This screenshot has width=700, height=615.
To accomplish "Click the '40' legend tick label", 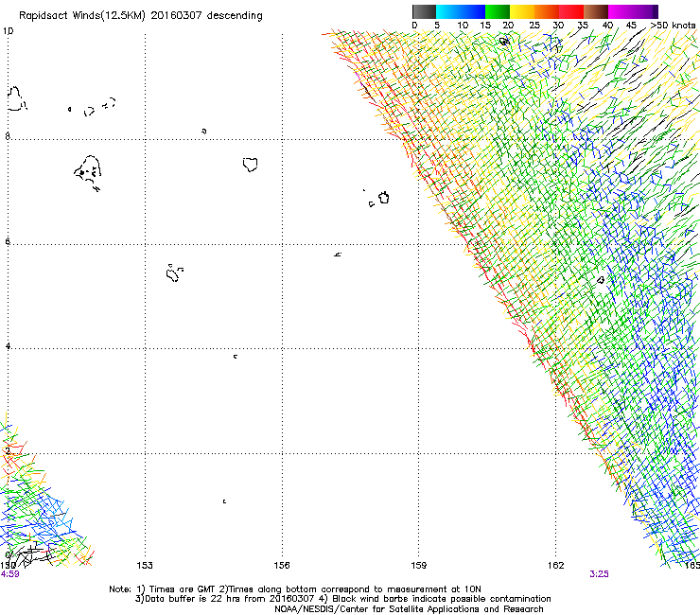I will [x=607, y=26].
